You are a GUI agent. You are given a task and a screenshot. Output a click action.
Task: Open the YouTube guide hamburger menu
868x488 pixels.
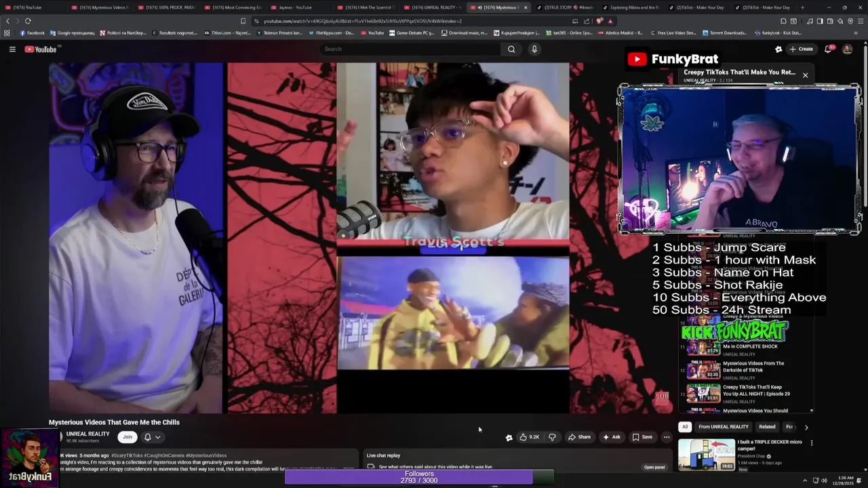click(12, 49)
